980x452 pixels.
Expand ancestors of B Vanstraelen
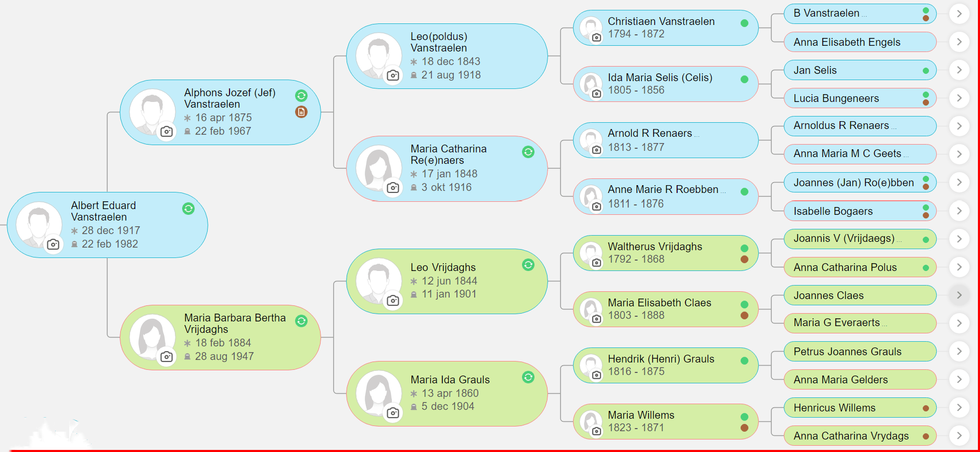pos(959,14)
